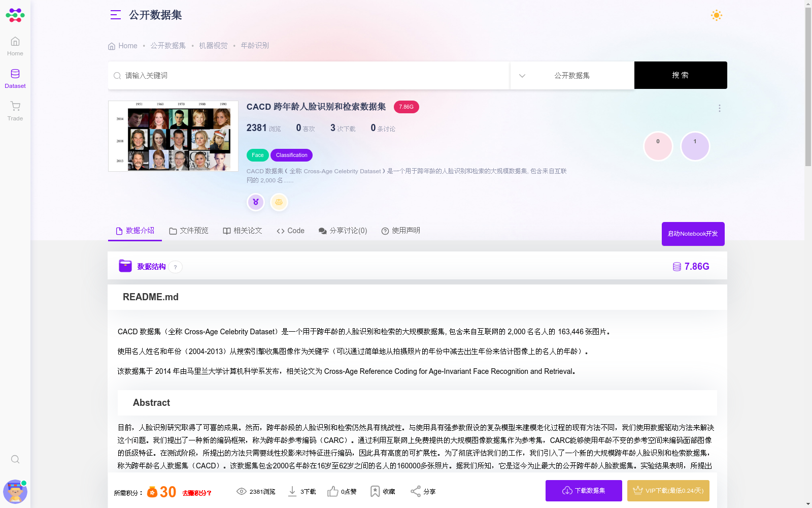Click the CACD 跨年龄人脸识别和检索数据集 title

point(316,107)
